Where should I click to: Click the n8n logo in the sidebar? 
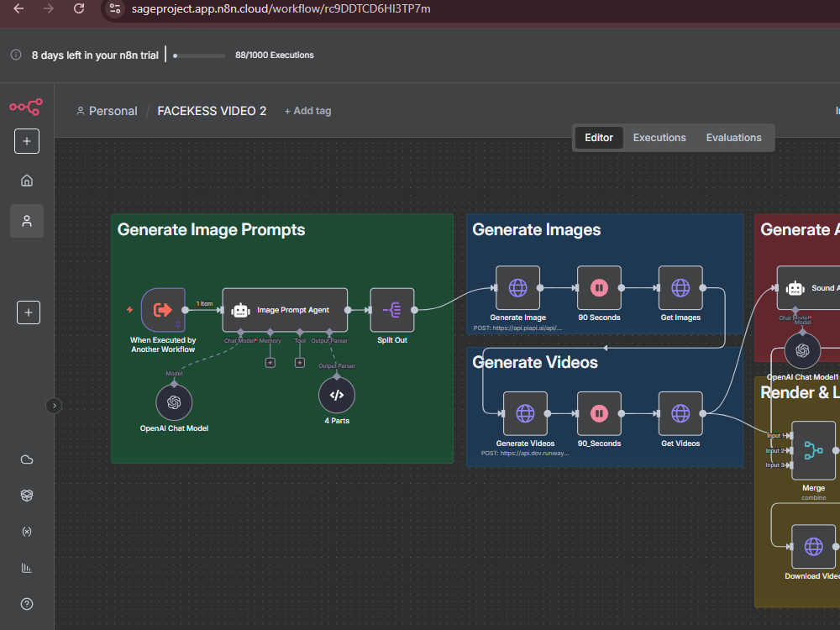click(26, 107)
